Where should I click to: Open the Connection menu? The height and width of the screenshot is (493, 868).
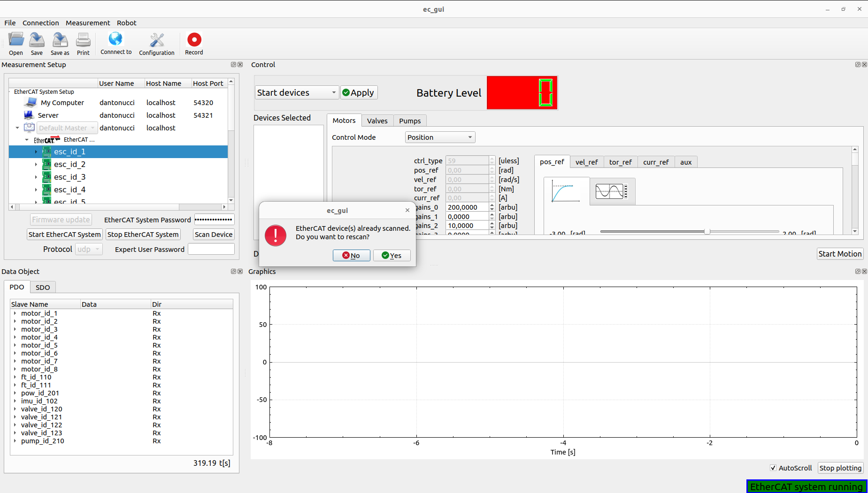(41, 23)
